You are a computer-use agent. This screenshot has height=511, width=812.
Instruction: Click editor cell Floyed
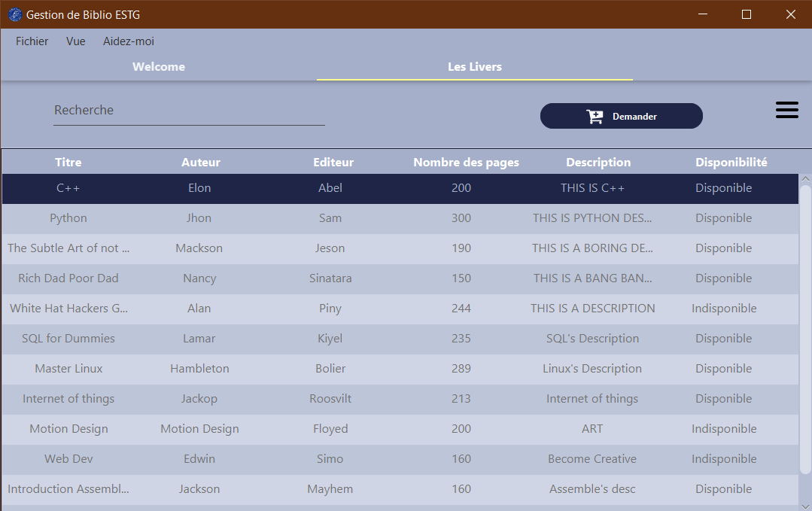(330, 429)
